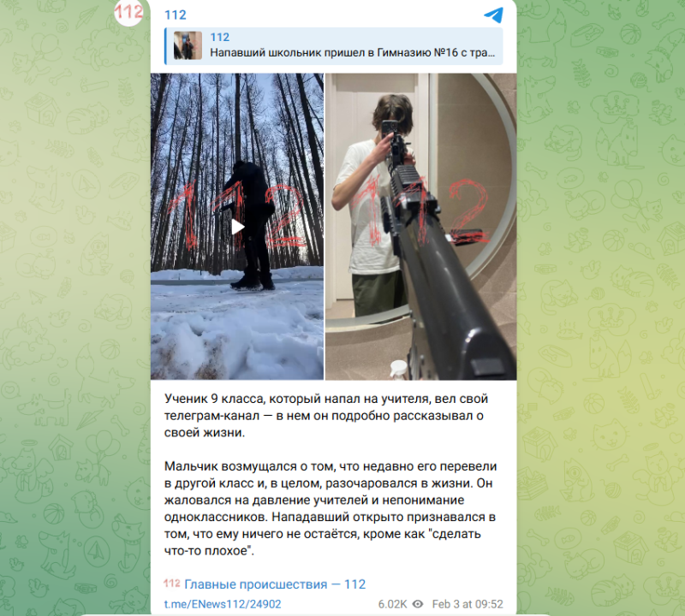Open the replied-message thumbnail preview

click(x=188, y=45)
